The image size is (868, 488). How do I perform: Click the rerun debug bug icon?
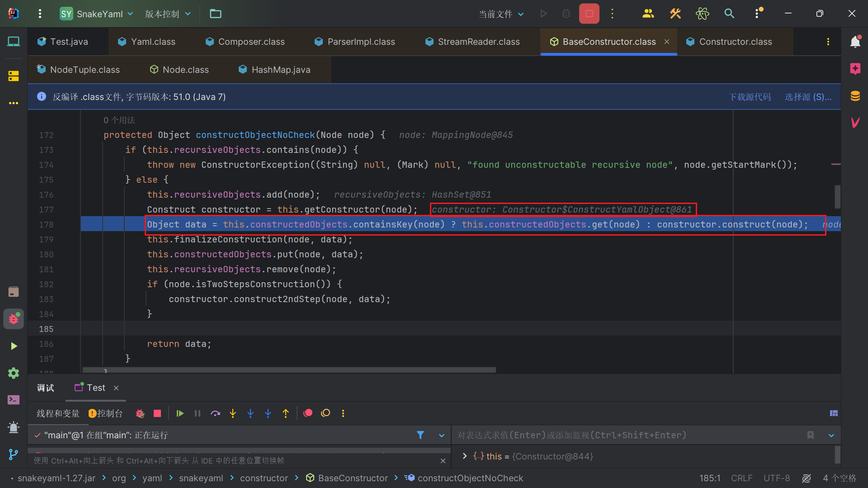tap(140, 413)
